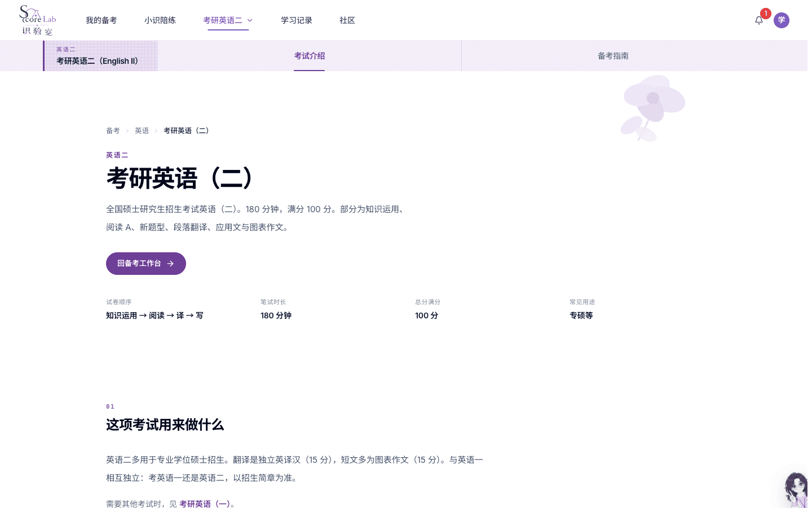Click the arrow icon in 回备考工作台 button
812x508 pixels.
[x=170, y=264]
